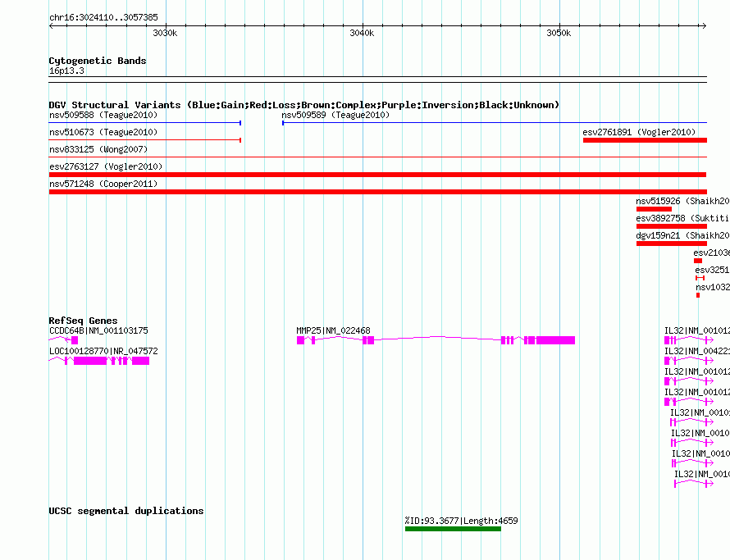Select the thick red nsv571248 bar
The width and height of the screenshot is (730, 560).
coord(377,192)
